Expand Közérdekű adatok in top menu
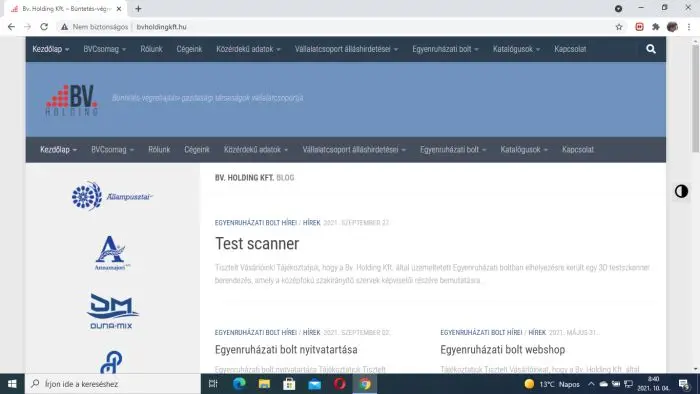The height and width of the screenshot is (394, 700). tap(248, 49)
